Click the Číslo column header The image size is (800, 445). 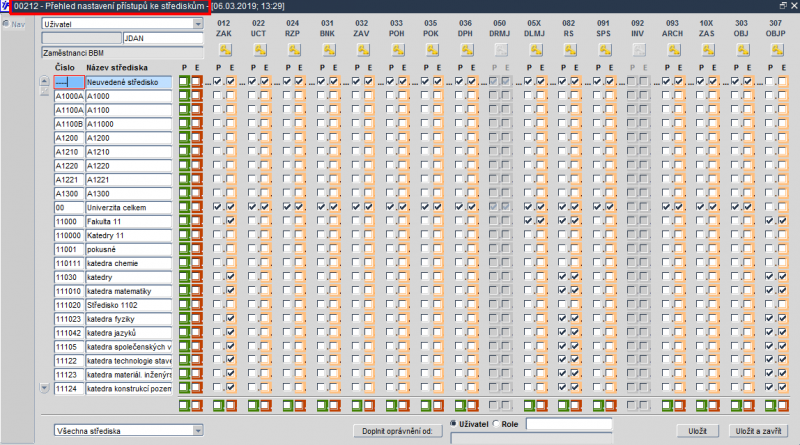pos(65,67)
